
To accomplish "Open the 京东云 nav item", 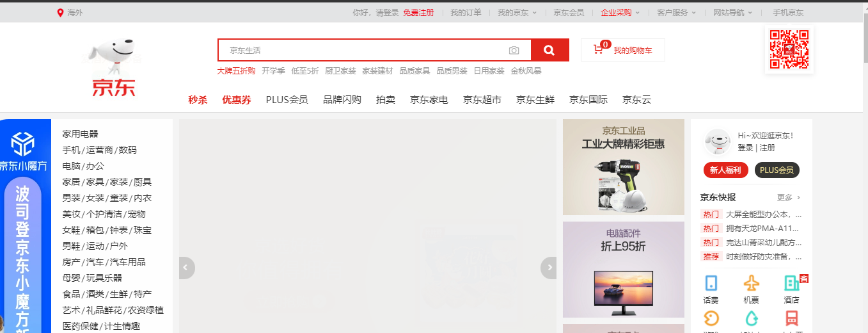I will [x=636, y=100].
